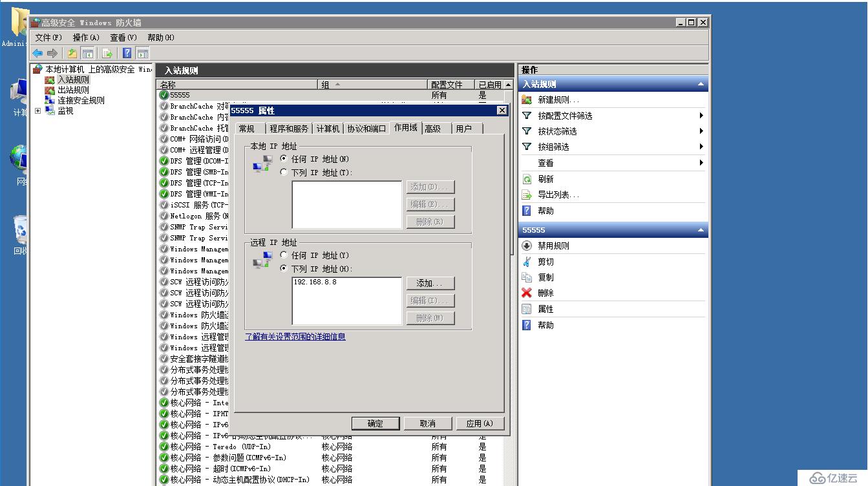
Task: Click the 属性 properties icon
Action: [527, 309]
